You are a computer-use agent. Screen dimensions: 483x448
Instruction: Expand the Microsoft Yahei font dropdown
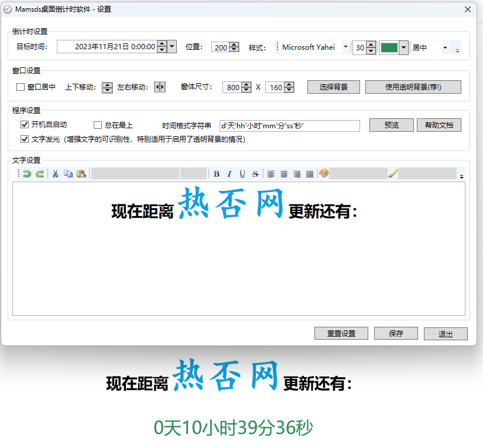point(345,47)
